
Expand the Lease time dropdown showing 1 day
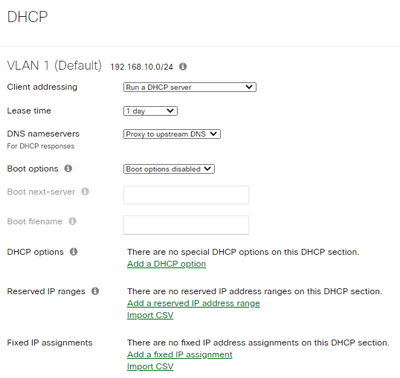point(150,111)
